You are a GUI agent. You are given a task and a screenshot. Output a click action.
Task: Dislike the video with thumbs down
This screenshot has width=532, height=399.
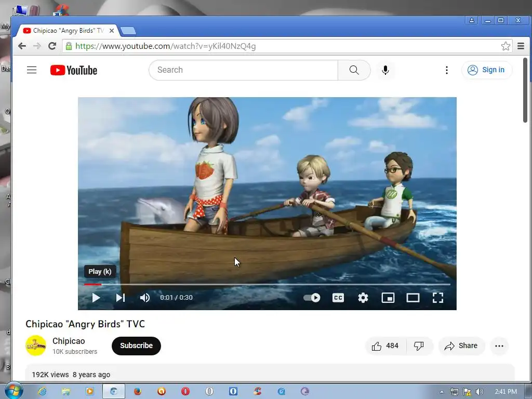[x=419, y=345]
